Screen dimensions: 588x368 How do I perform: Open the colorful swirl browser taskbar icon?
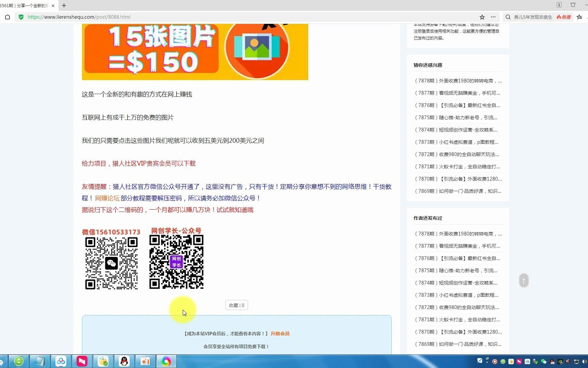coord(166,361)
